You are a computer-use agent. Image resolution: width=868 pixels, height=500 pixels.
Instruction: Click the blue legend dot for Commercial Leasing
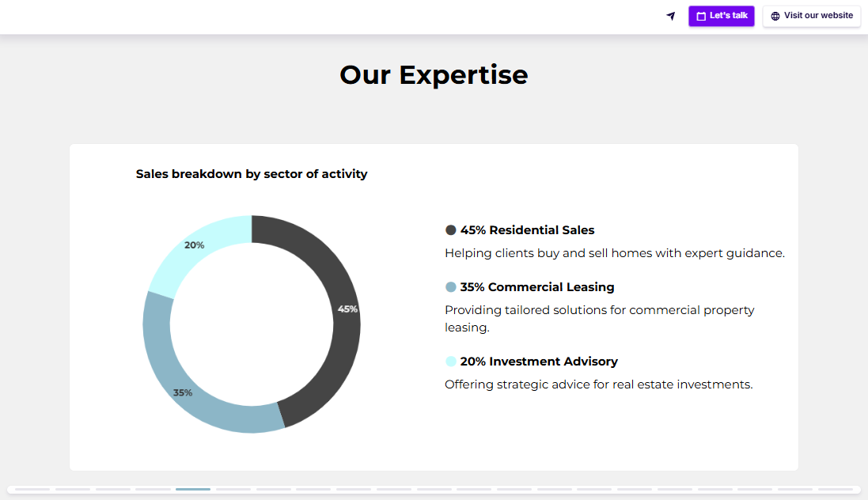[x=450, y=286]
